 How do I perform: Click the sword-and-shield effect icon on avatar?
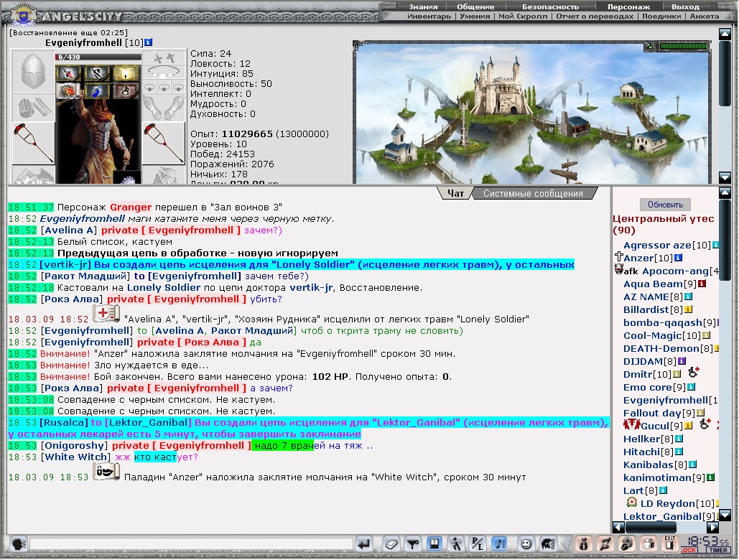tap(98, 73)
